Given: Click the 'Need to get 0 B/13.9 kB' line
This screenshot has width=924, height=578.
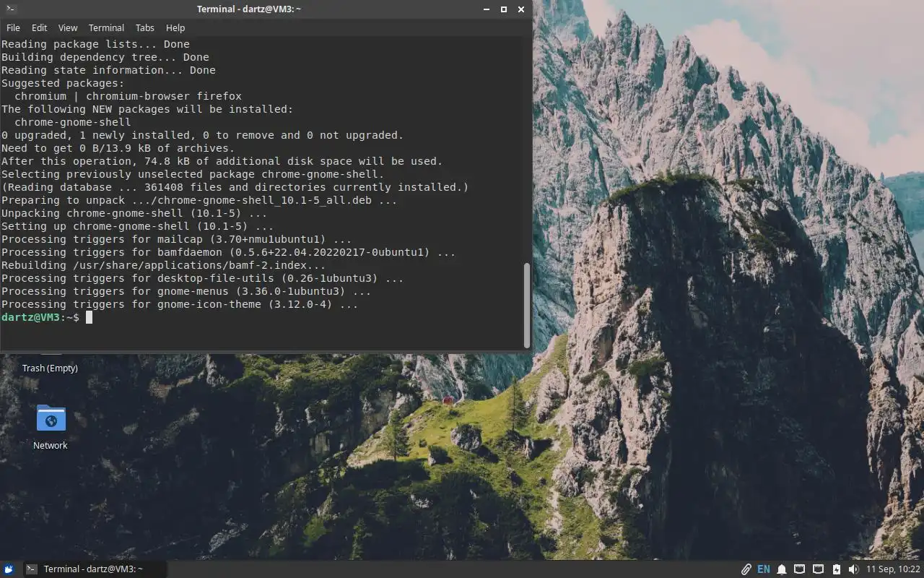Looking at the screenshot, I should (x=118, y=148).
